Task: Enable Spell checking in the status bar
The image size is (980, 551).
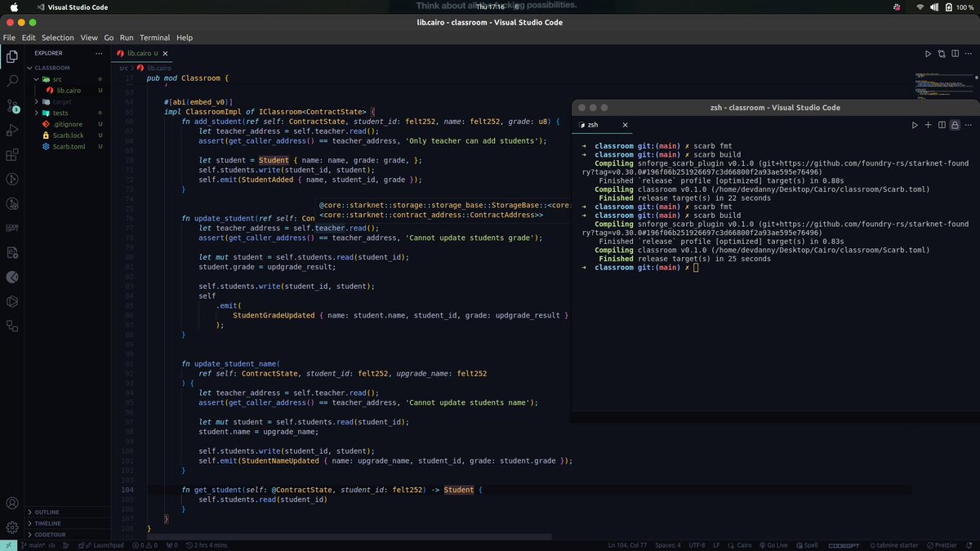Action: pyautogui.click(x=807, y=544)
